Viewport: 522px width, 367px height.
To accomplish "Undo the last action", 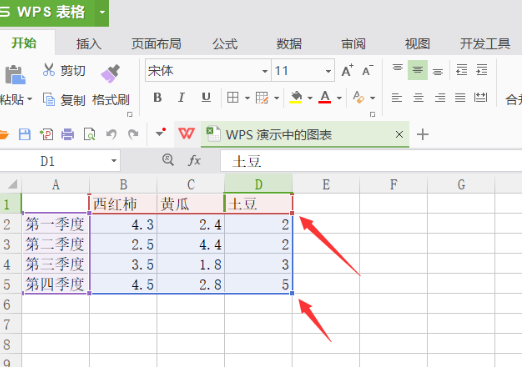I will pyautogui.click(x=111, y=135).
